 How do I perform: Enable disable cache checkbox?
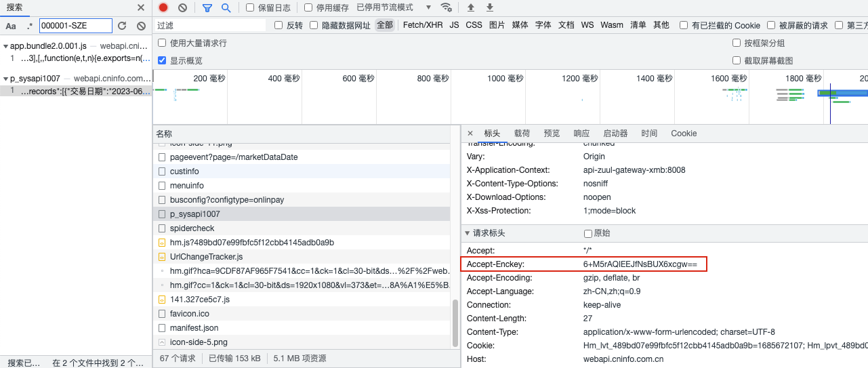[x=308, y=7]
